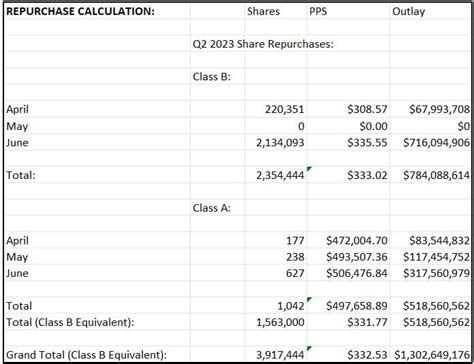The image size is (474, 364).
Task: Click the green error indicator beside 1,042
Action: [x=309, y=299]
